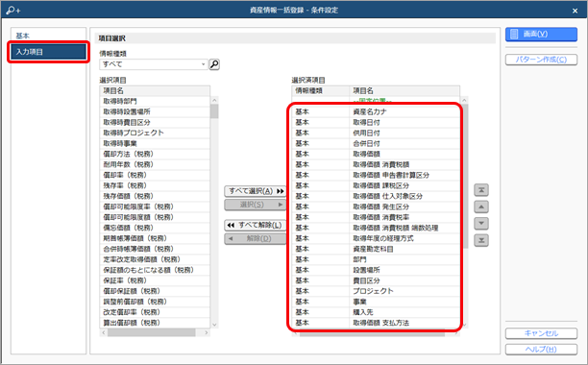Select 償却可能限度率（税務） in the left list
The image size is (588, 365).
pos(155,207)
